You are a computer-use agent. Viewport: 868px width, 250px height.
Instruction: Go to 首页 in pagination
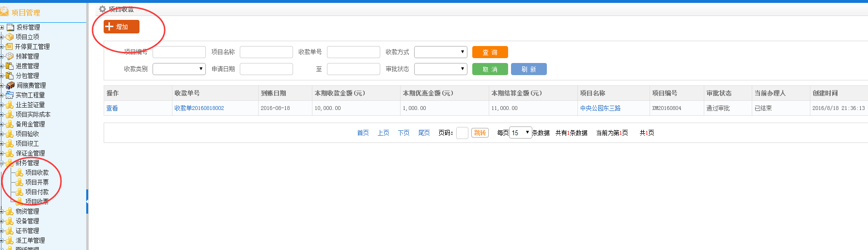[363, 133]
